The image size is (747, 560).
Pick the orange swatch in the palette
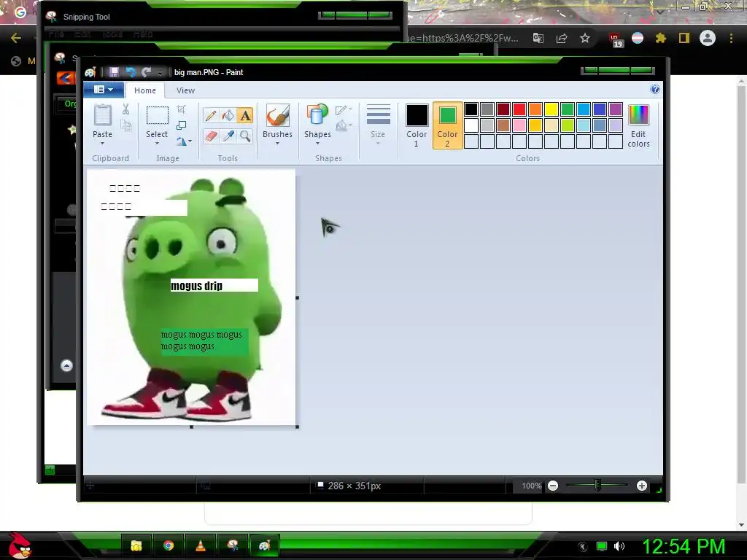coord(535,109)
